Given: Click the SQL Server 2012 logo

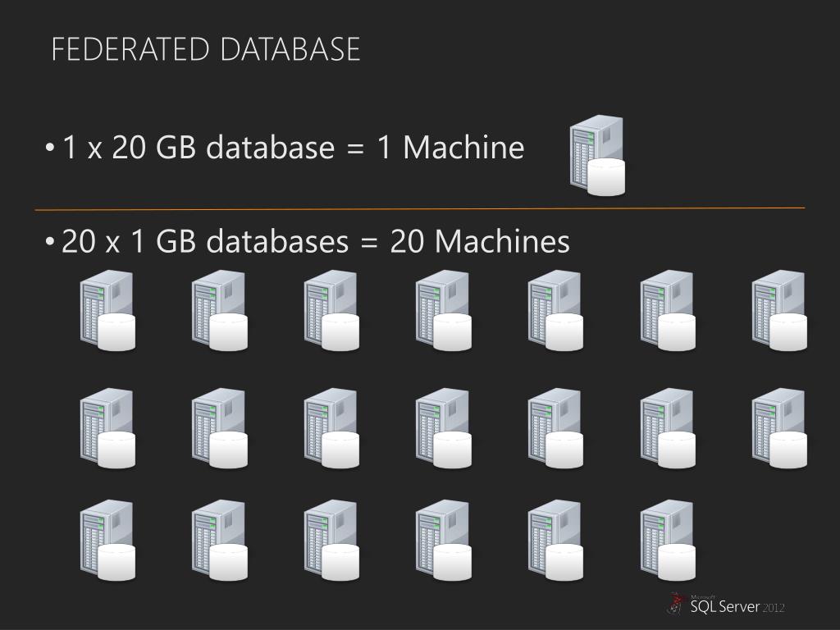Looking at the screenshot, I should [726, 604].
